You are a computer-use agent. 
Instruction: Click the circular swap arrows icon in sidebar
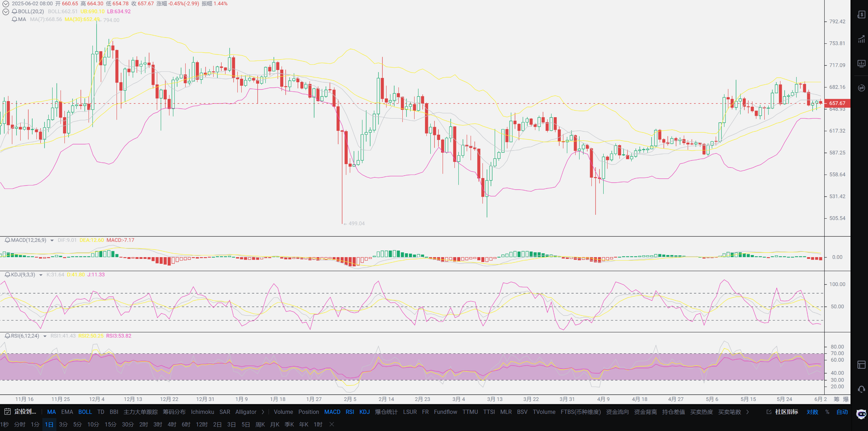861,88
